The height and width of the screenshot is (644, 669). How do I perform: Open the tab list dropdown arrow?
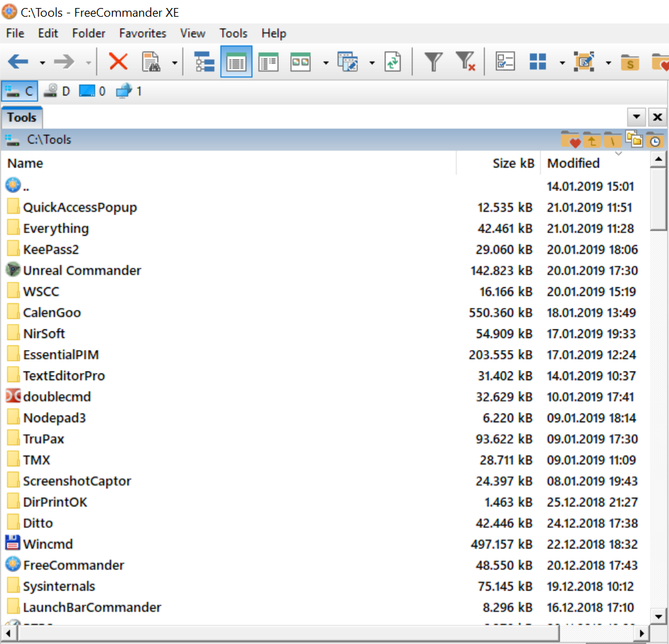[x=636, y=118]
